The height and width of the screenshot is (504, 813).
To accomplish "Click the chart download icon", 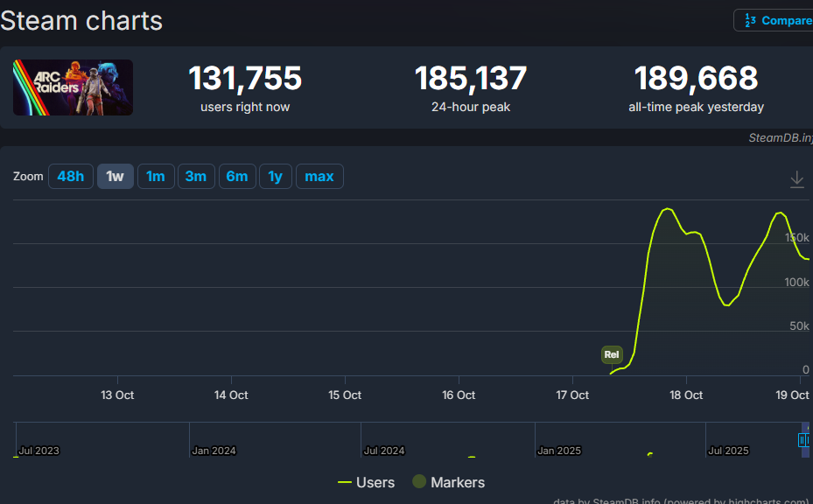I will pos(797,179).
